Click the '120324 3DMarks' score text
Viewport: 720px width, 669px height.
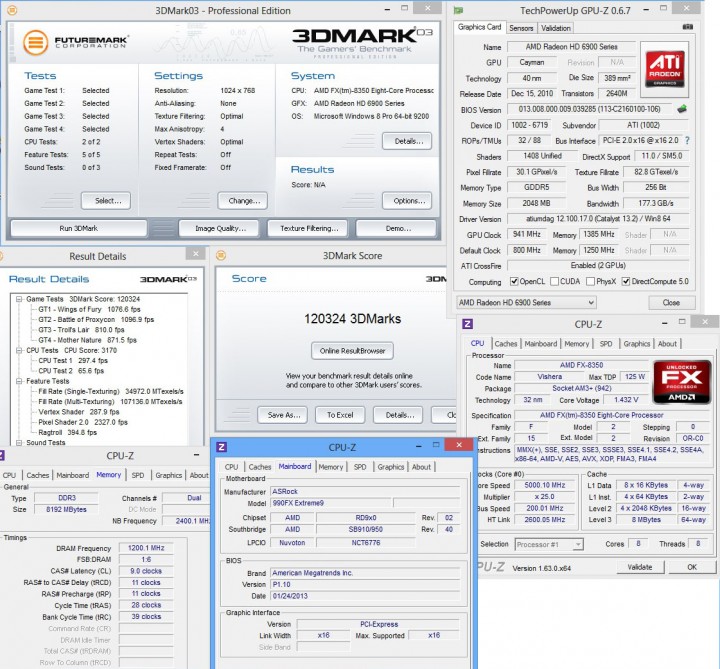tap(352, 319)
